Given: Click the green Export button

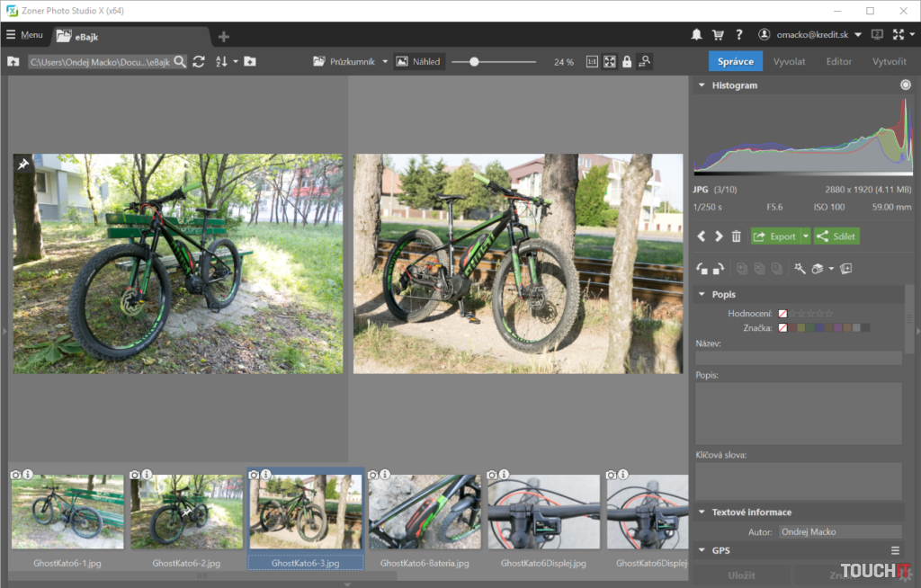Looking at the screenshot, I should click(x=774, y=236).
